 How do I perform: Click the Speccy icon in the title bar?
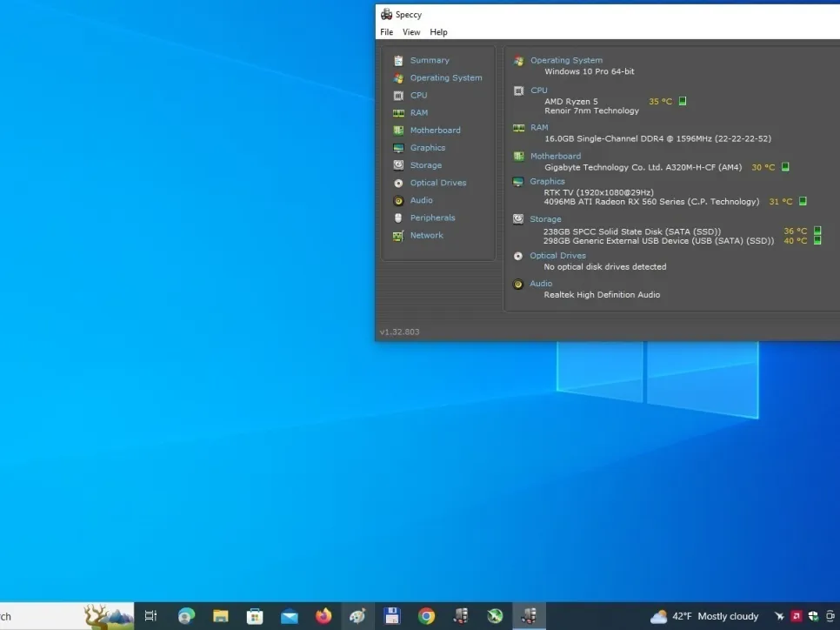coord(386,15)
